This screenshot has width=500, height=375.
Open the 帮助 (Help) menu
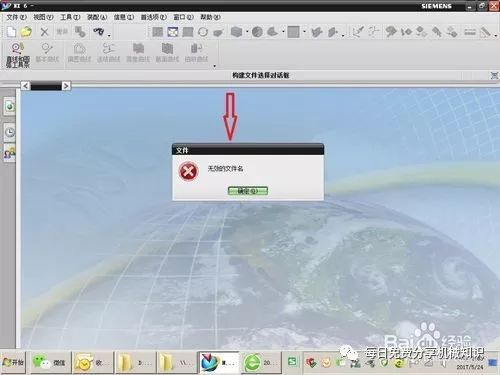pyautogui.click(x=210, y=17)
